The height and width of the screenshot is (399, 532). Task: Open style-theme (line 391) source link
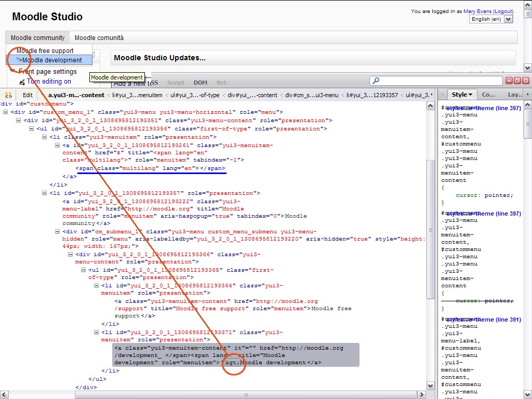[x=484, y=320]
